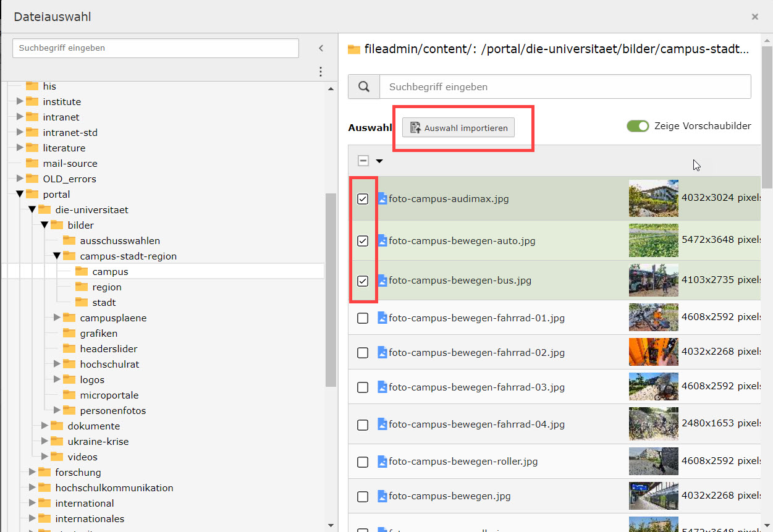The width and height of the screenshot is (773, 532).
Task: Disable the Zeige Vorschaubilder toggle
Action: (x=638, y=126)
